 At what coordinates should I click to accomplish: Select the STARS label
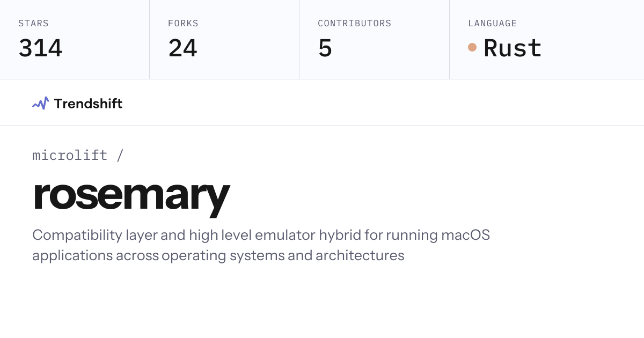tap(33, 24)
